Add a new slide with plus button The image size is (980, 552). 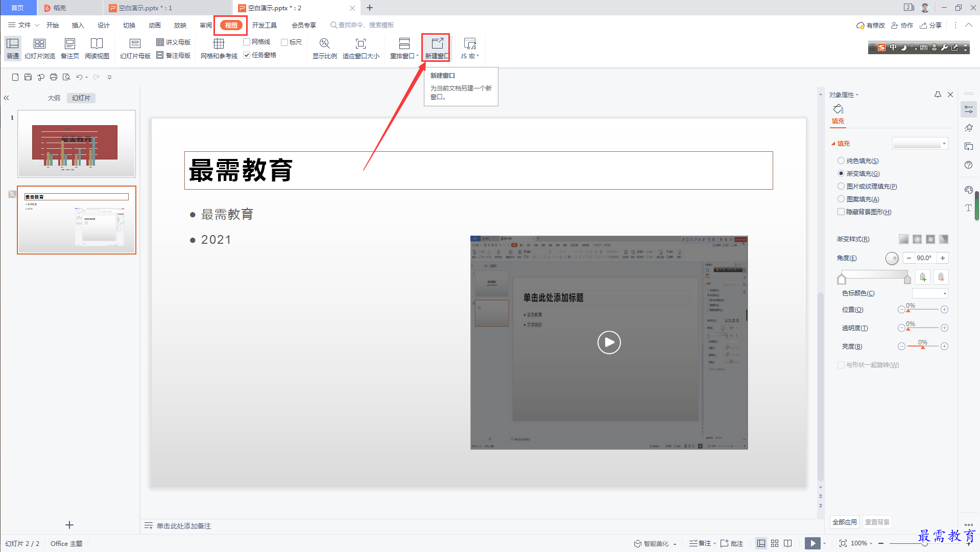tap(69, 525)
